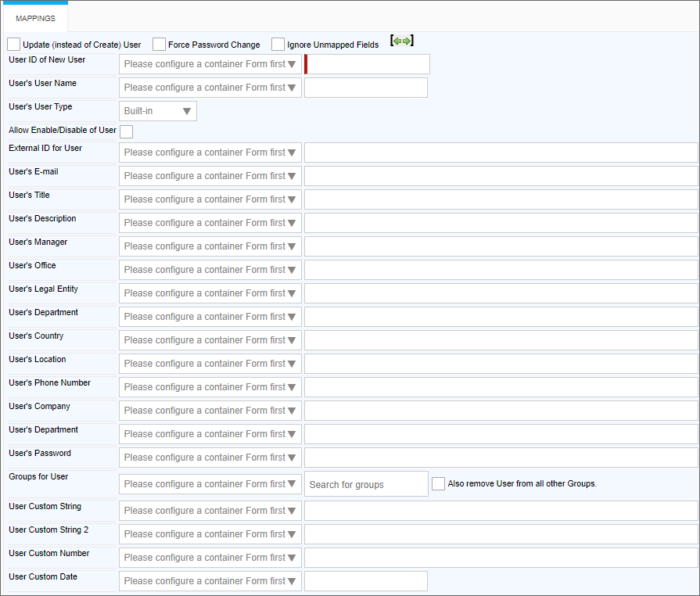
Task: Tick the Allow Enable/Disable of User checkbox
Action: coord(126,131)
